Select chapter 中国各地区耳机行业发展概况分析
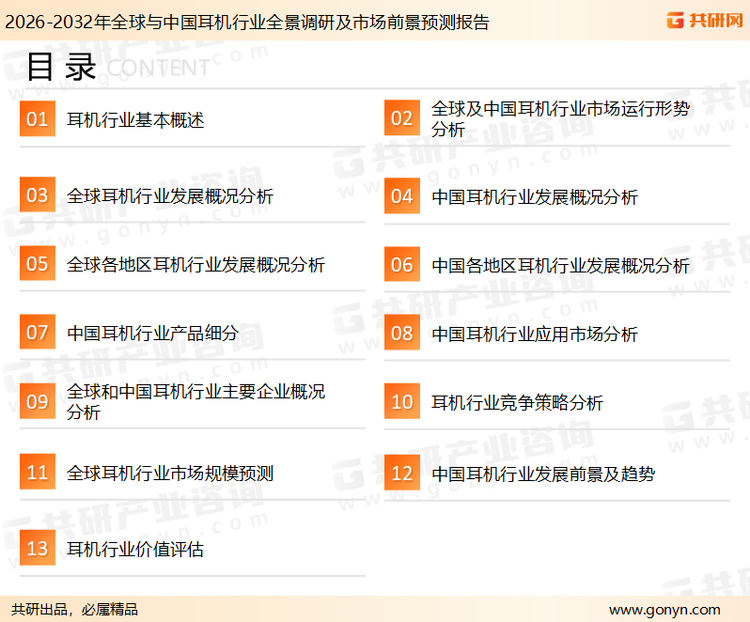750x622 pixels. point(560,266)
